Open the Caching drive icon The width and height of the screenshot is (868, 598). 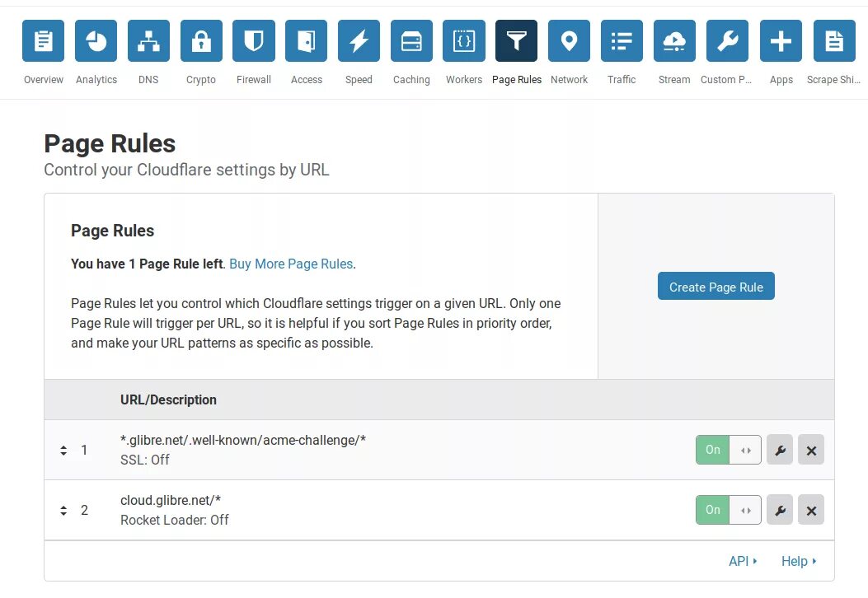pos(411,41)
